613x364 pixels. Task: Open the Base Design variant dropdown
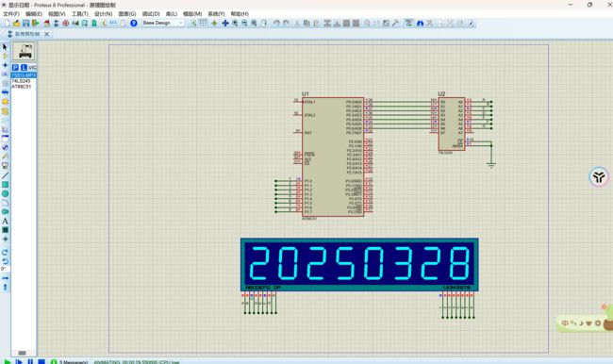point(162,23)
